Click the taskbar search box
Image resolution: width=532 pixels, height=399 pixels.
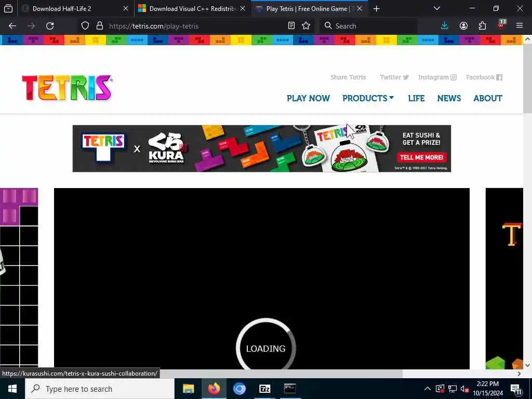point(99,389)
